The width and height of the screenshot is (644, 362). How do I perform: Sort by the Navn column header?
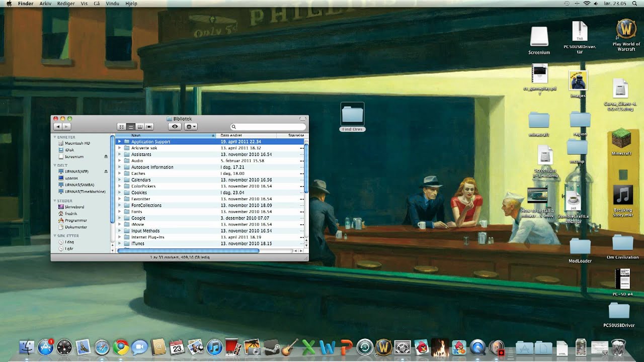tap(166, 135)
